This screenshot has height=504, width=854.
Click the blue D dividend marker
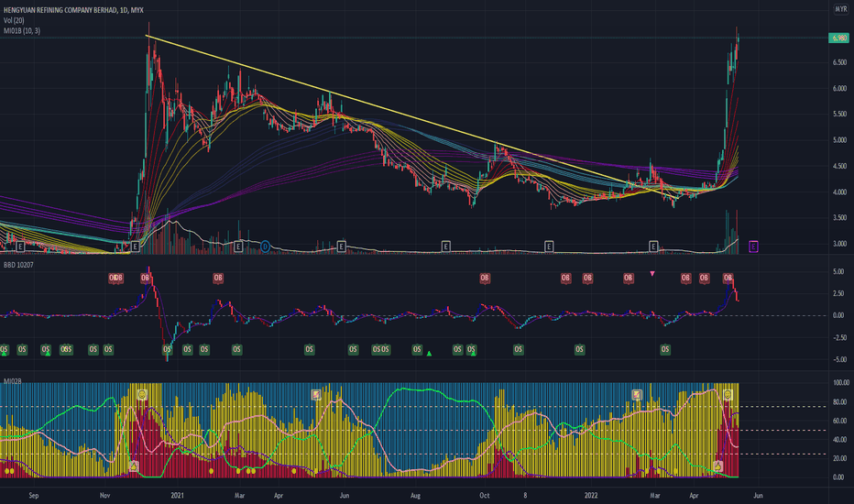pos(265,247)
